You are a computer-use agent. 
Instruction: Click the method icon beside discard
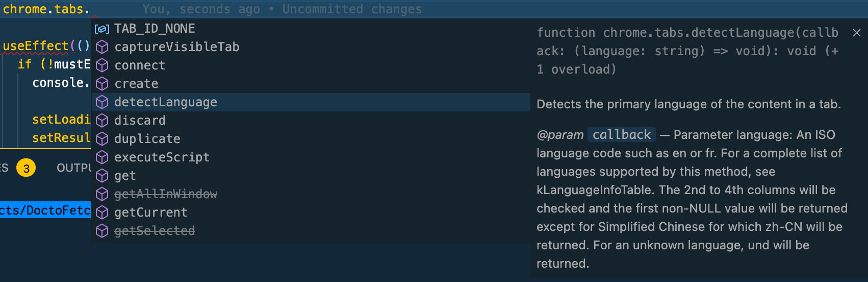coord(102,121)
